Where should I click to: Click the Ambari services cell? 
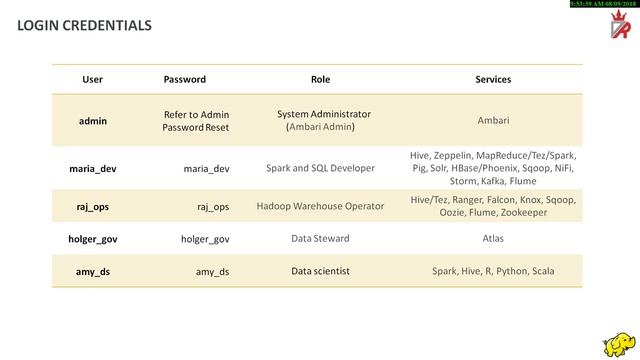493,120
